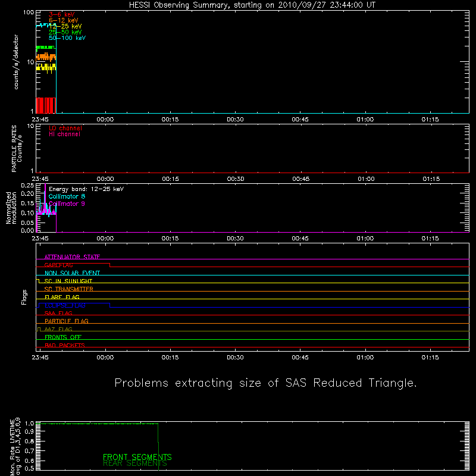Viewport: 476px width, 476px height.
Task: Click the "Energy band: 12-25 keV" label
Action: click(x=86, y=189)
